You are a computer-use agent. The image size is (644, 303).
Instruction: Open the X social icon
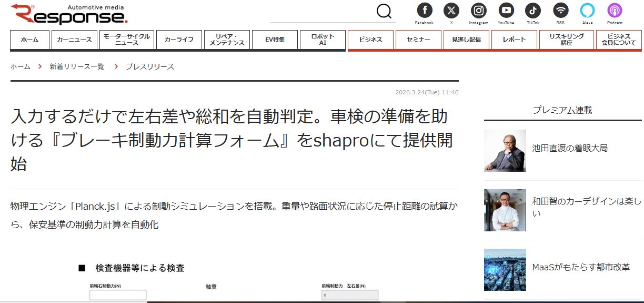(x=451, y=10)
